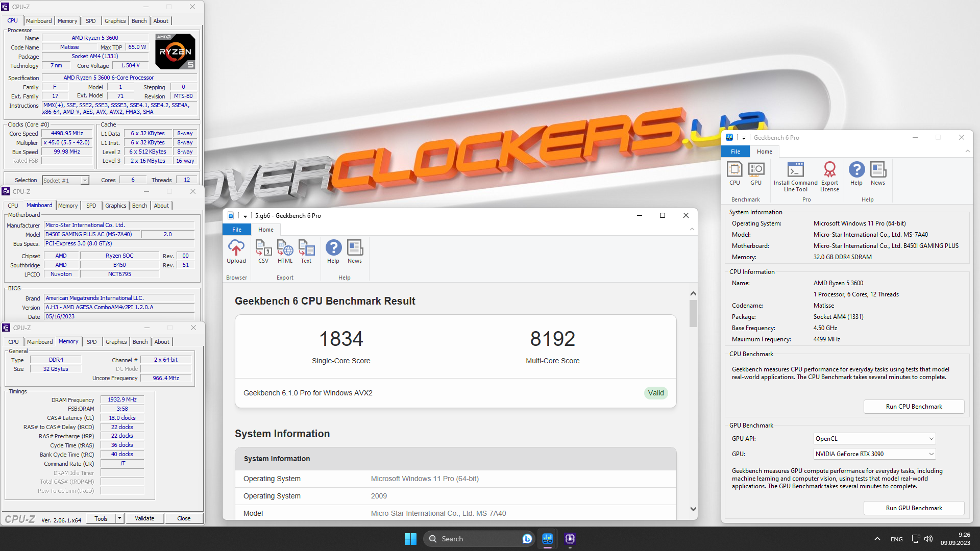Click Multi-Core Score value 8192
The image size is (980, 551).
[x=552, y=339]
